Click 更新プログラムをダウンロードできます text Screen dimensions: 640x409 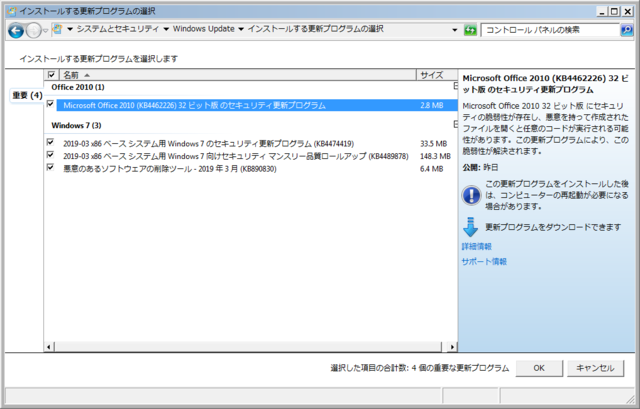(553, 227)
